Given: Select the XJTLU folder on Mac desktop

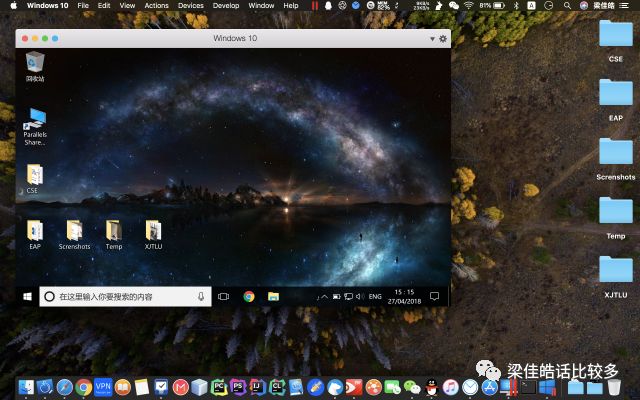Looking at the screenshot, I should click(x=615, y=270).
